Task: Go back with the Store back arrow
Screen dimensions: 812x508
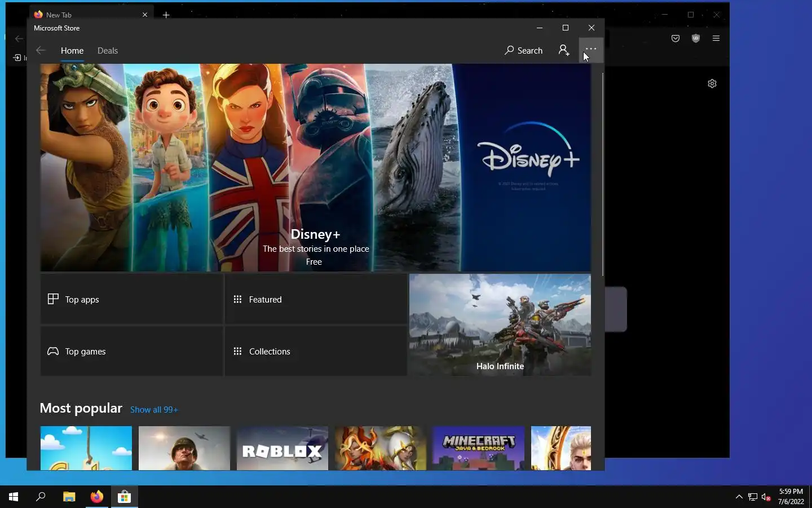Action: click(x=41, y=50)
